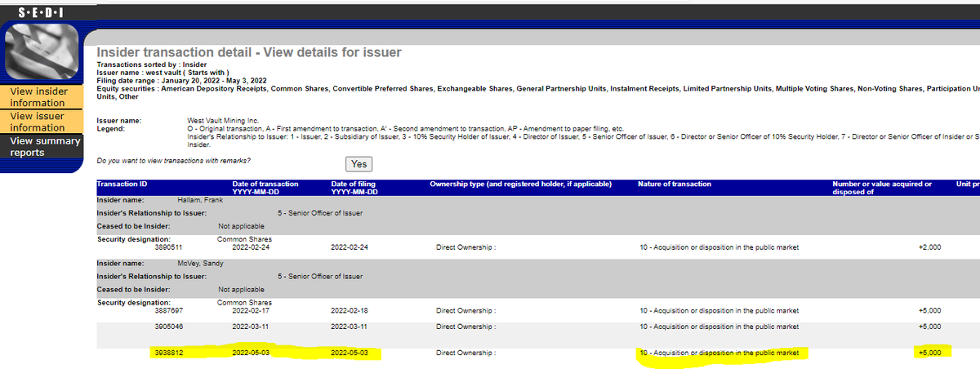Click the Nature of transaction column header

pyautogui.click(x=674, y=184)
